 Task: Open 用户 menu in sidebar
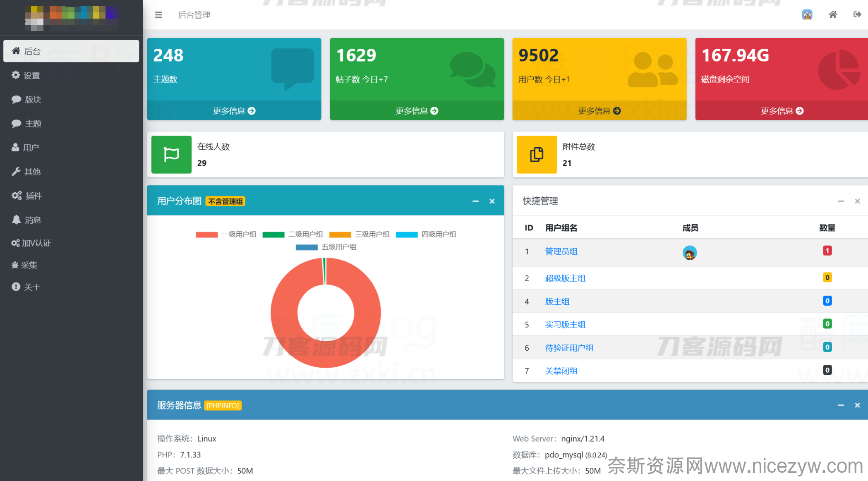pos(71,148)
